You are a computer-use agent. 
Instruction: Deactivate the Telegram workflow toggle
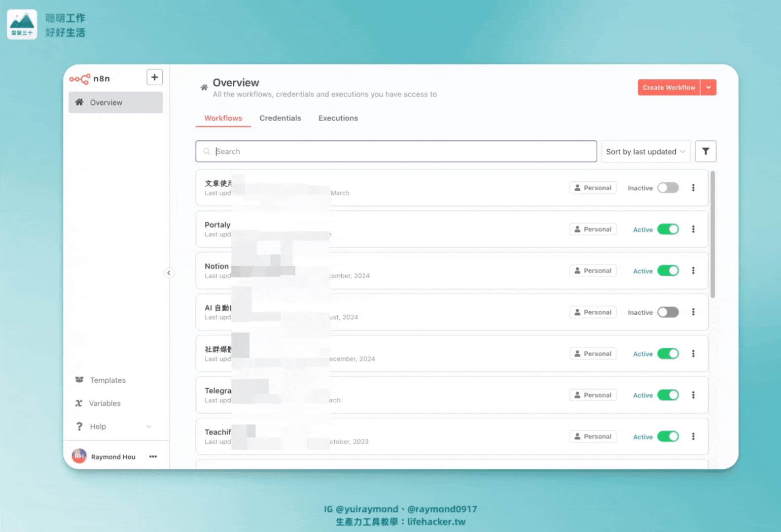668,395
